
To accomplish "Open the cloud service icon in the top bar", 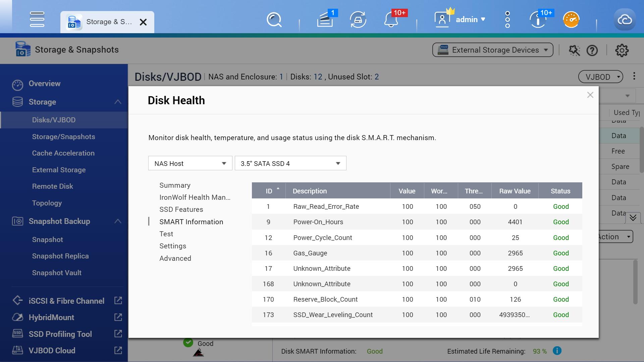I will 625,19.
